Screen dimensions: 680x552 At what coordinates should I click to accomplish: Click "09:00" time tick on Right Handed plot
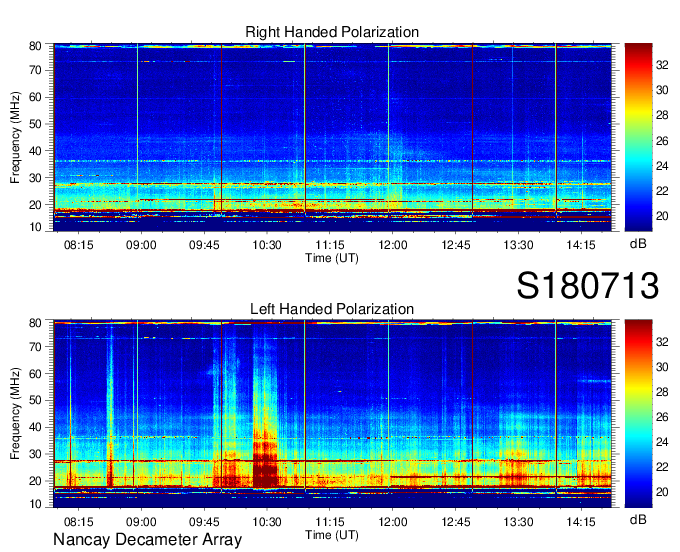point(141,245)
